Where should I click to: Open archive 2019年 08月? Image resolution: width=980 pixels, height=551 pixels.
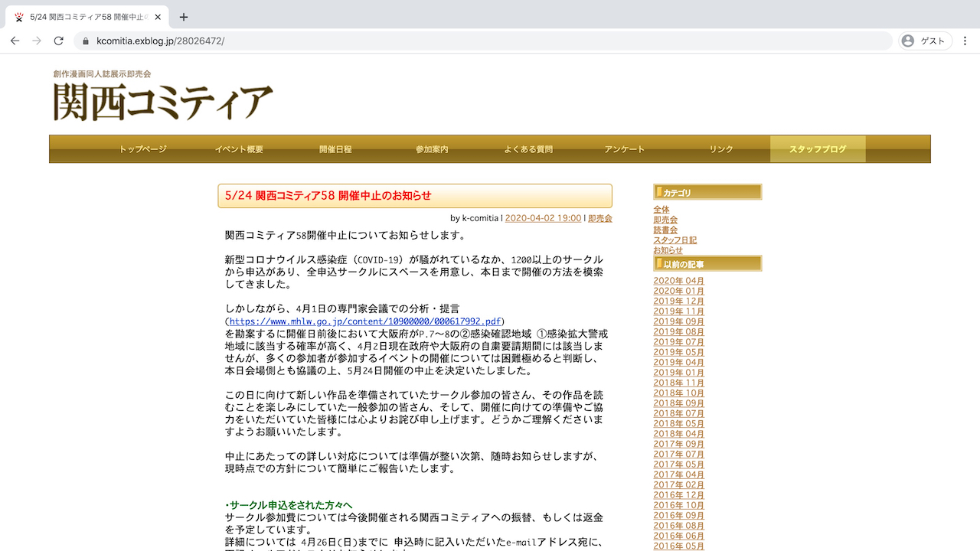coord(679,332)
